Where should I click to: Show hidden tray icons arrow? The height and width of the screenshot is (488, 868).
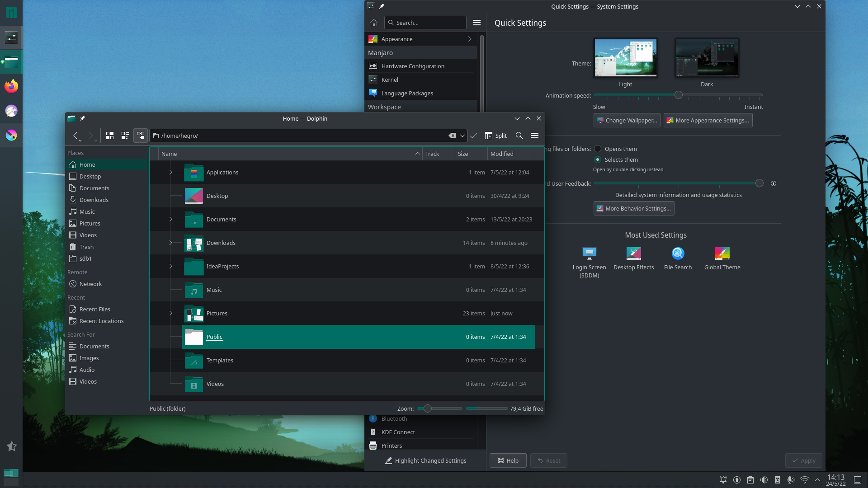[817, 480]
